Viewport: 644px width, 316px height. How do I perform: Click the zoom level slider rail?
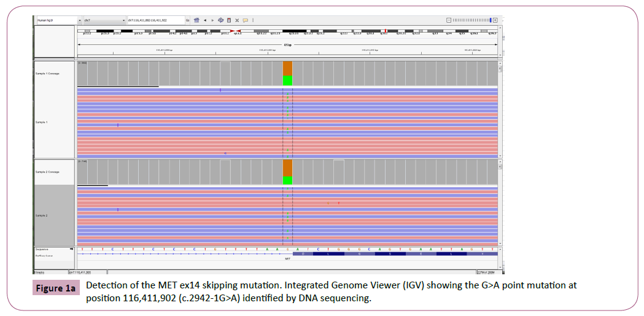(471, 20)
